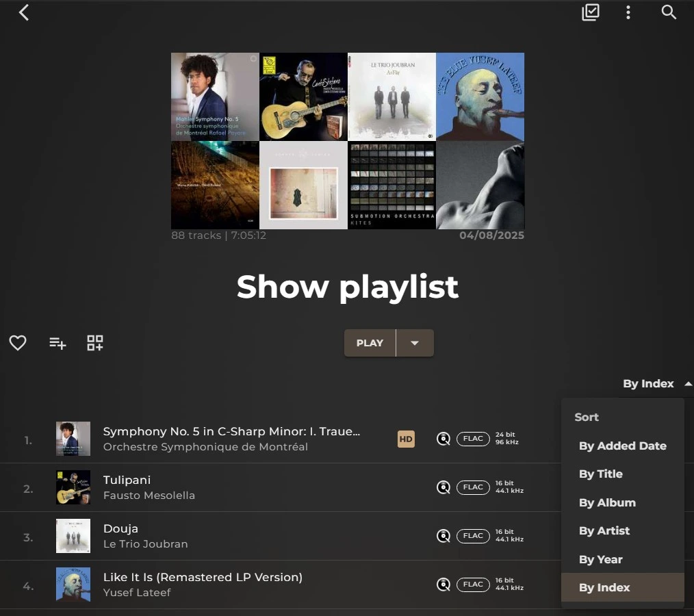Click the Qobuz icon on Tulipani row

pyautogui.click(x=444, y=487)
